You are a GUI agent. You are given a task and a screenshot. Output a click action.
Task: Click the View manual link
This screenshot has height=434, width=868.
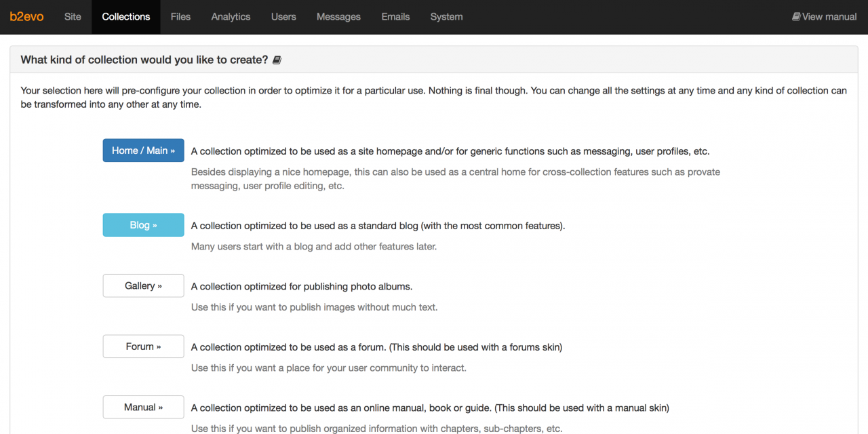coord(825,17)
